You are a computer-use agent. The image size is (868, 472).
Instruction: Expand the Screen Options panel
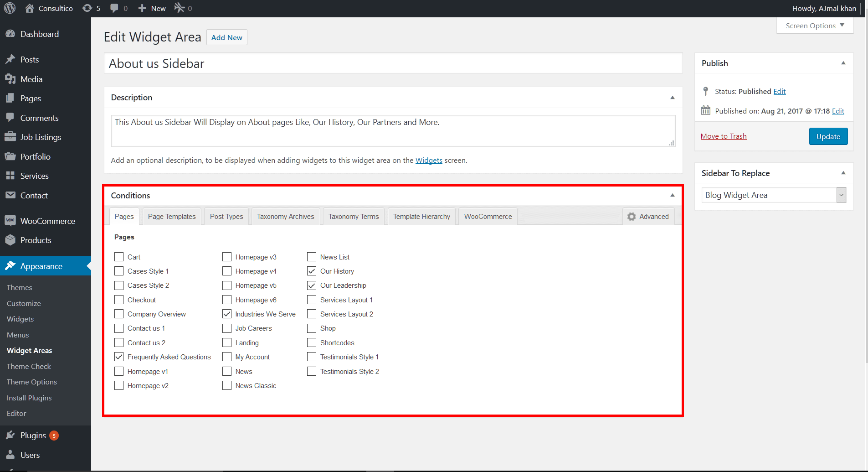tap(815, 26)
